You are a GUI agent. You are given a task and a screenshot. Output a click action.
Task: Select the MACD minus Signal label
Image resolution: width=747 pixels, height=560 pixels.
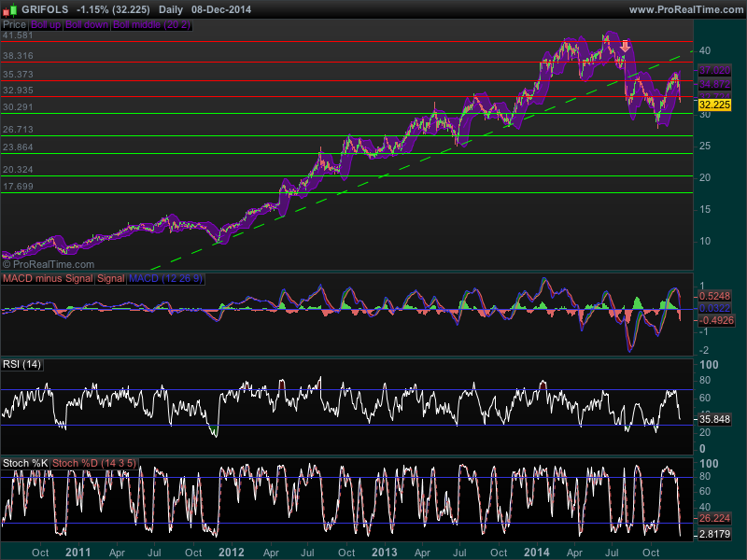pyautogui.click(x=48, y=278)
